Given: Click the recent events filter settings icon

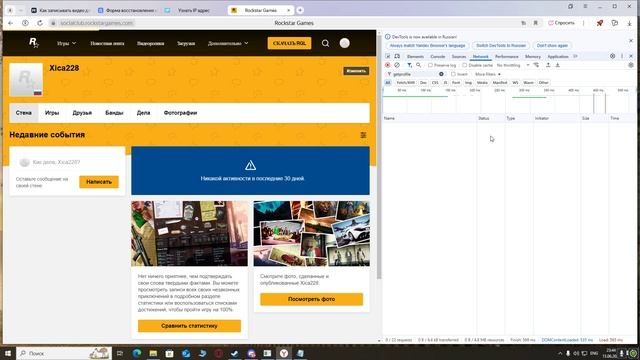Looking at the screenshot, I should 363,135.
